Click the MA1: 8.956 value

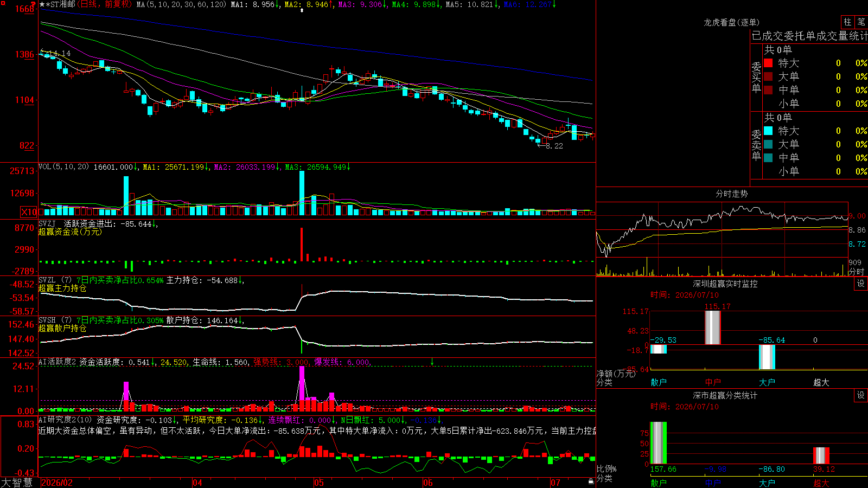click(255, 4)
